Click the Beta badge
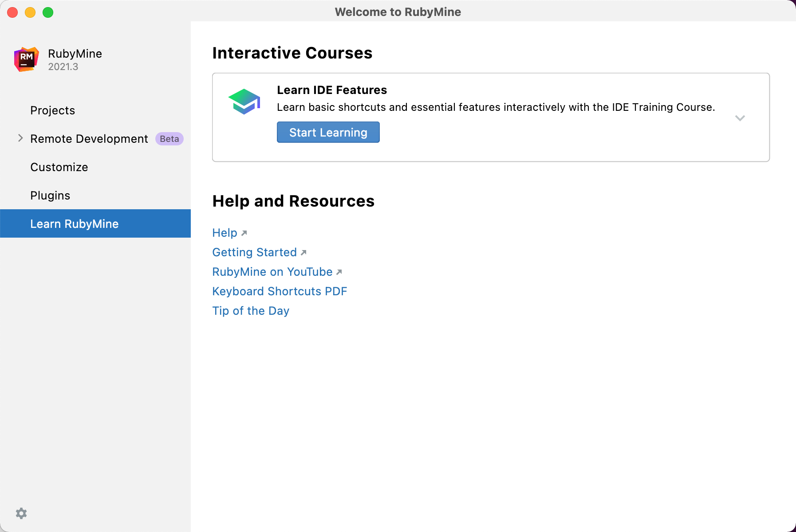This screenshot has height=532, width=796. click(169, 139)
